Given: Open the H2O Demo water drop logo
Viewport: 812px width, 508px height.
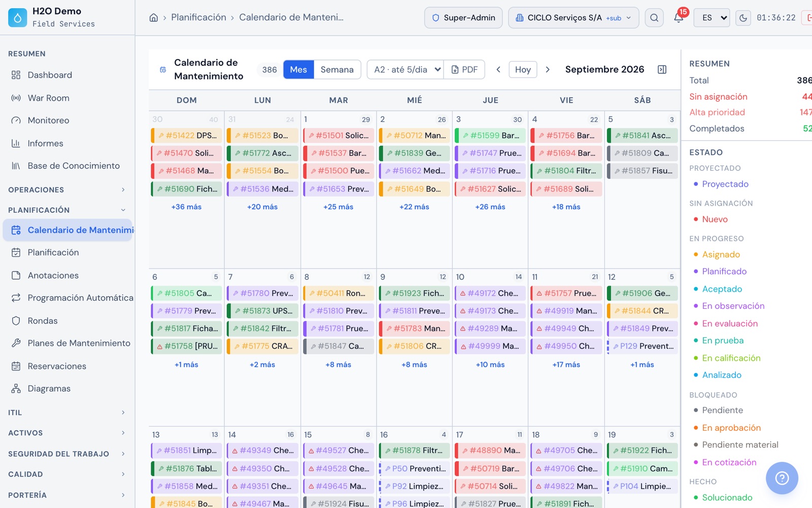Looking at the screenshot, I should click(x=17, y=17).
